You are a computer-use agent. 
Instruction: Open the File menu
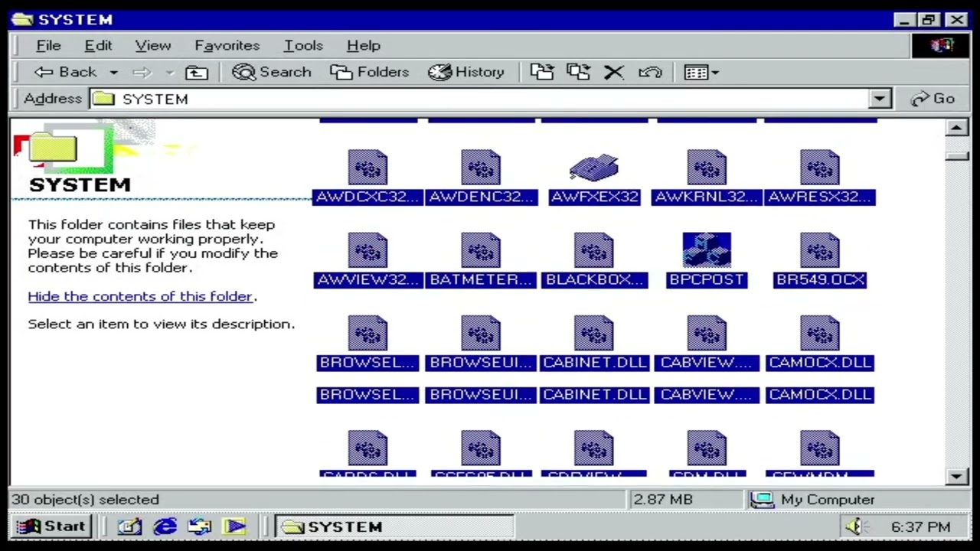[48, 45]
